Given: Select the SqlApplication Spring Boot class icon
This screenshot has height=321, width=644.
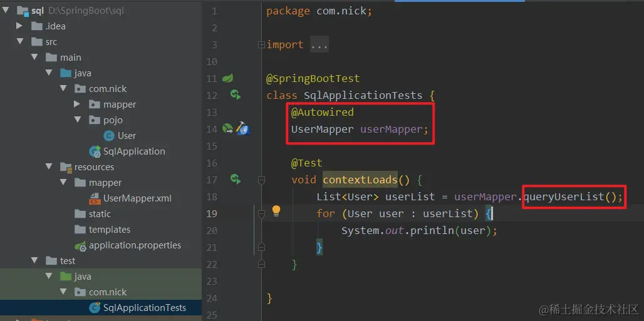Looking at the screenshot, I should coord(95,151).
